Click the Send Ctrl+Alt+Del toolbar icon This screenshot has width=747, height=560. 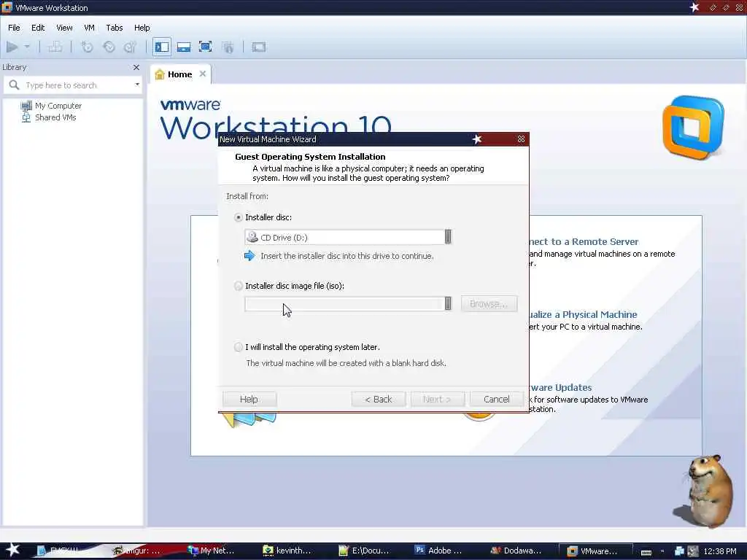click(x=55, y=47)
